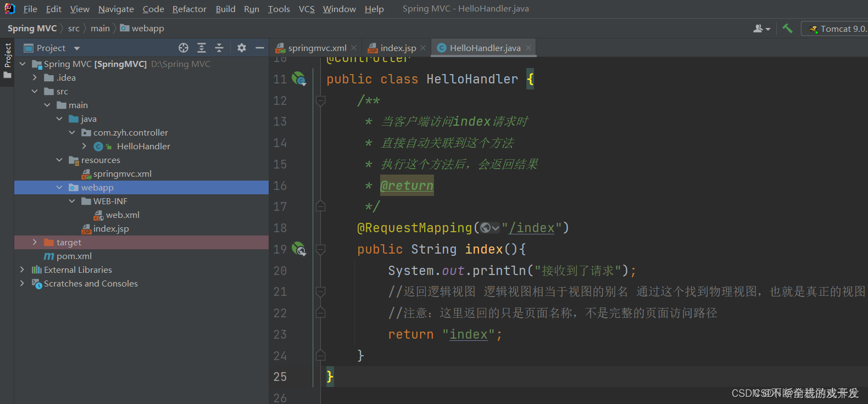Open the user account icon dropdown

tap(761, 29)
